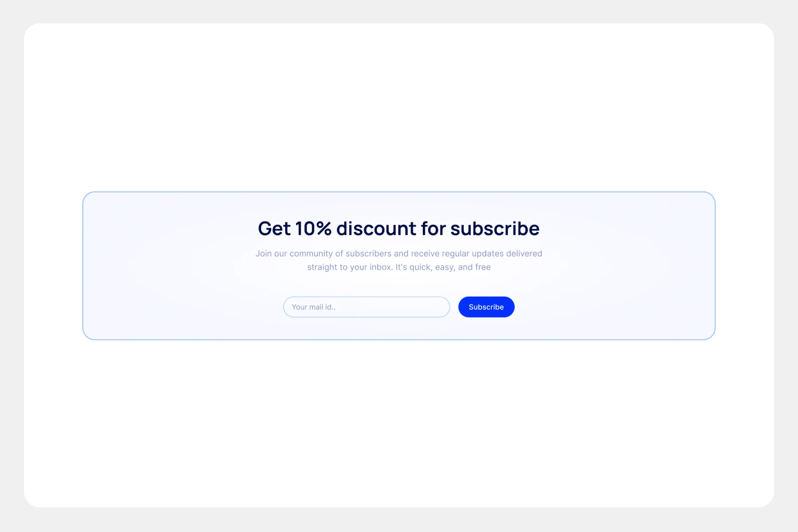Screen dimensions: 798x532
Task: Click the word "regular" in the description
Action: coord(455,254)
